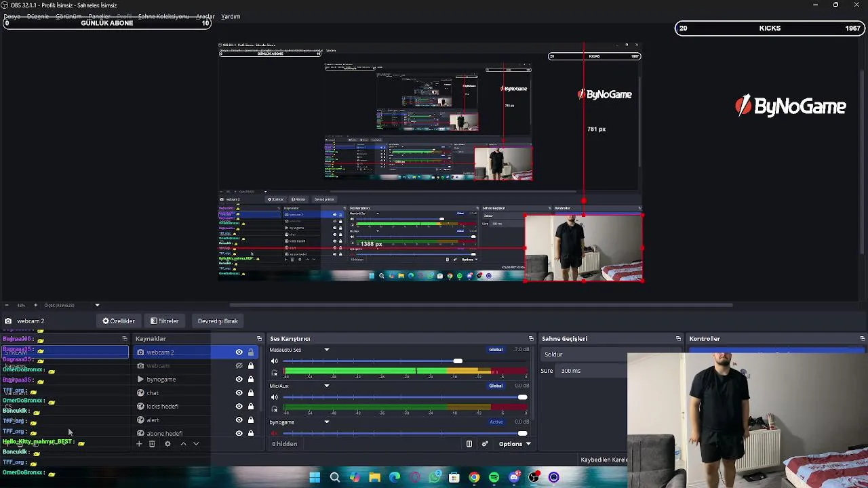Image resolution: width=868 pixels, height=488 pixels.
Task: Move selected source up in list
Action: (x=183, y=444)
